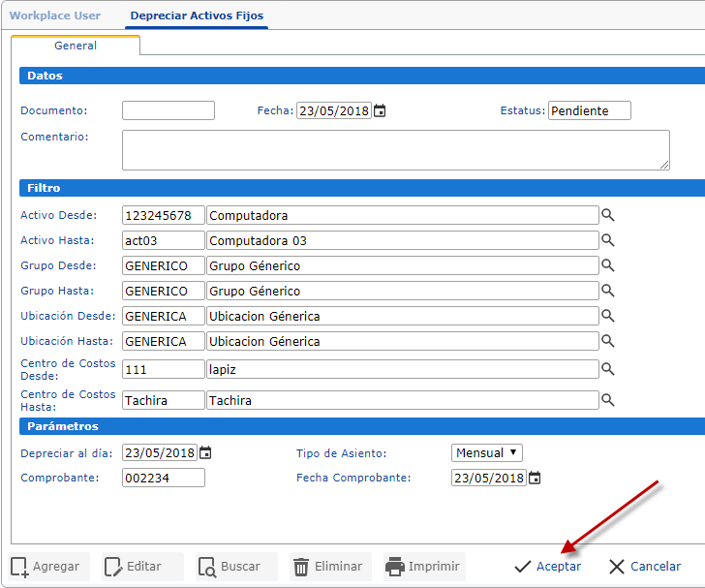Open calendar icon for Depreciar al día
The height and width of the screenshot is (588, 705).
pos(205,453)
